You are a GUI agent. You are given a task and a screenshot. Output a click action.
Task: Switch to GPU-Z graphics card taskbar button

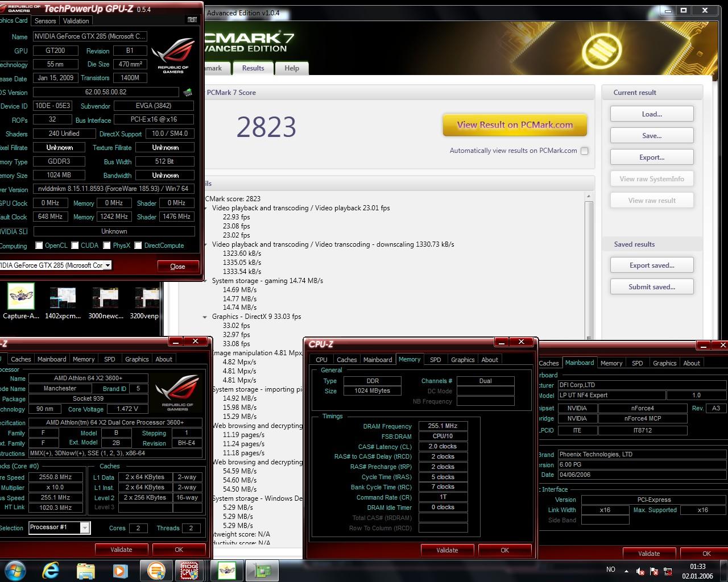coord(262,570)
